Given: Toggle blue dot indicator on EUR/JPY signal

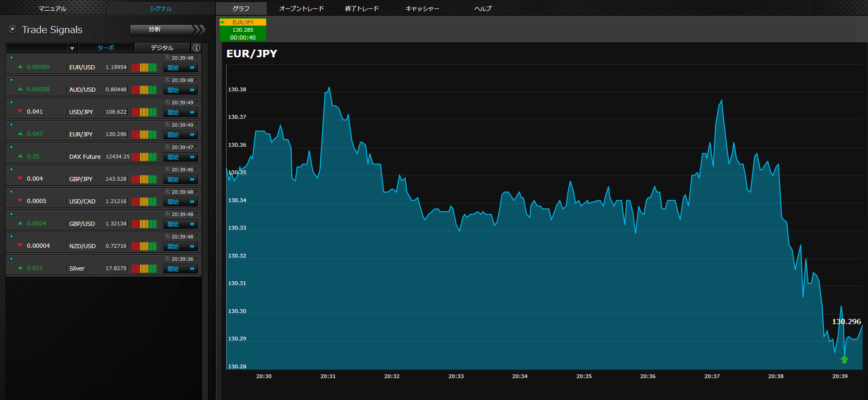Looking at the screenshot, I should click(11, 125).
